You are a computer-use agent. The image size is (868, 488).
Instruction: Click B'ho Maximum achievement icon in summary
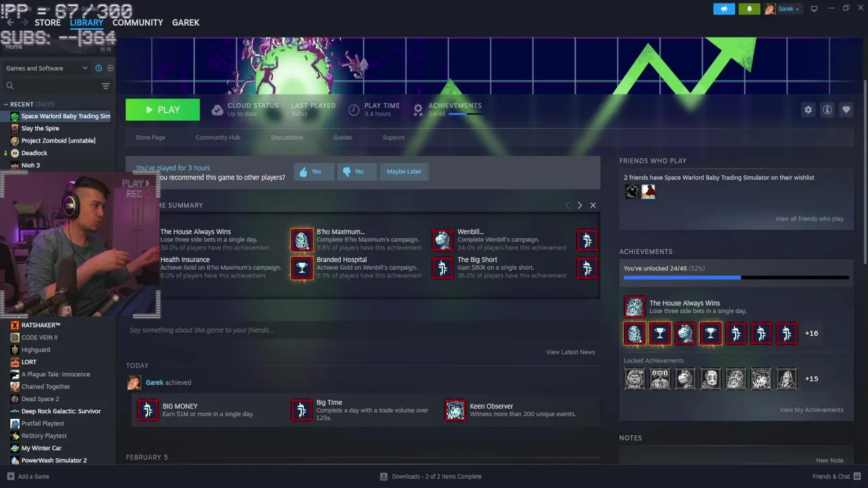coord(302,240)
